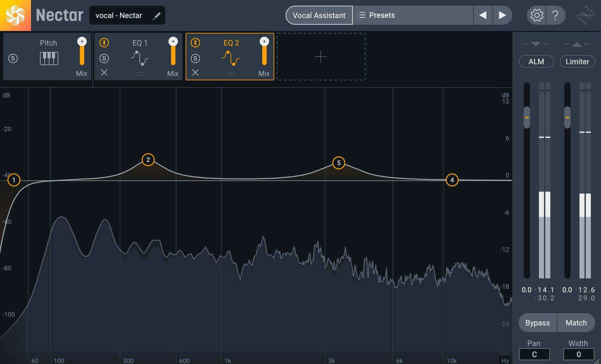Select the EQ 1 module tab

[x=140, y=43]
